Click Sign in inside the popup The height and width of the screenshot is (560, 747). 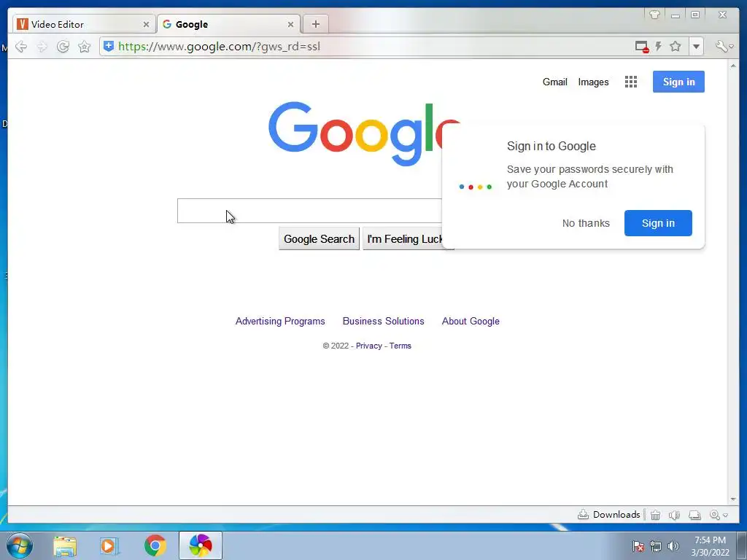(x=658, y=223)
